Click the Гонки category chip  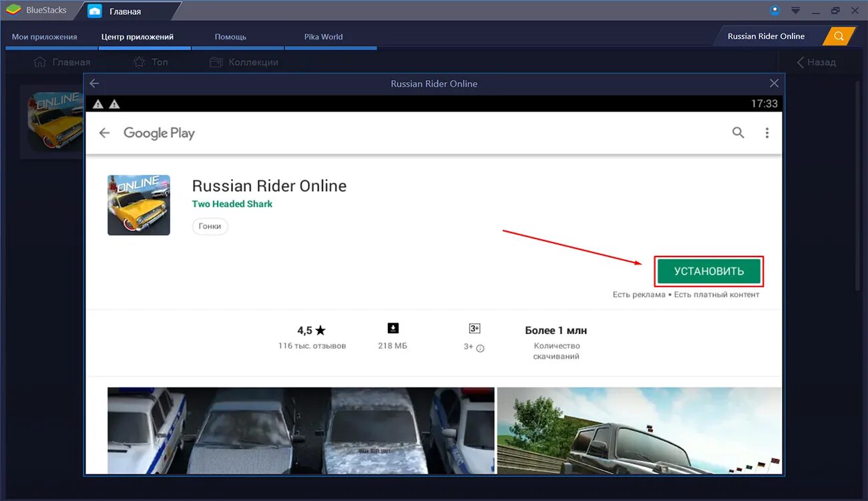210,226
